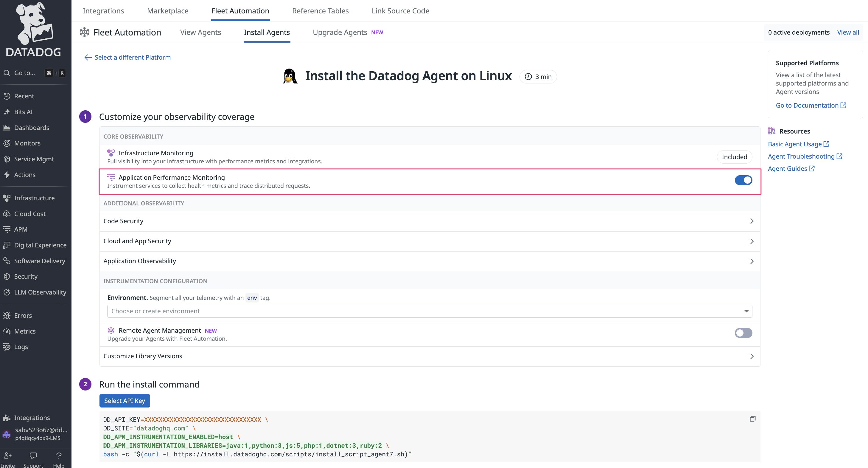Image resolution: width=868 pixels, height=468 pixels.
Task: Open Software Delivery sidebar icon
Action: tap(7, 261)
